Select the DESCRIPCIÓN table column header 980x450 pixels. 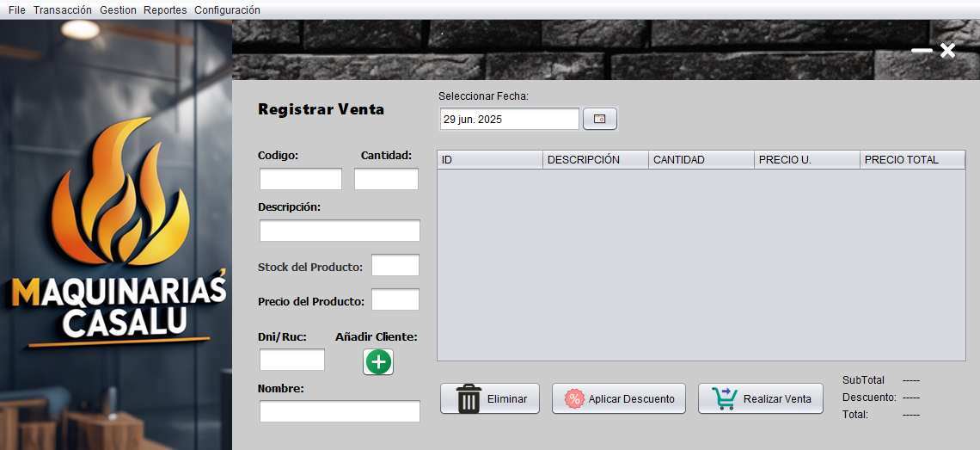coord(595,159)
